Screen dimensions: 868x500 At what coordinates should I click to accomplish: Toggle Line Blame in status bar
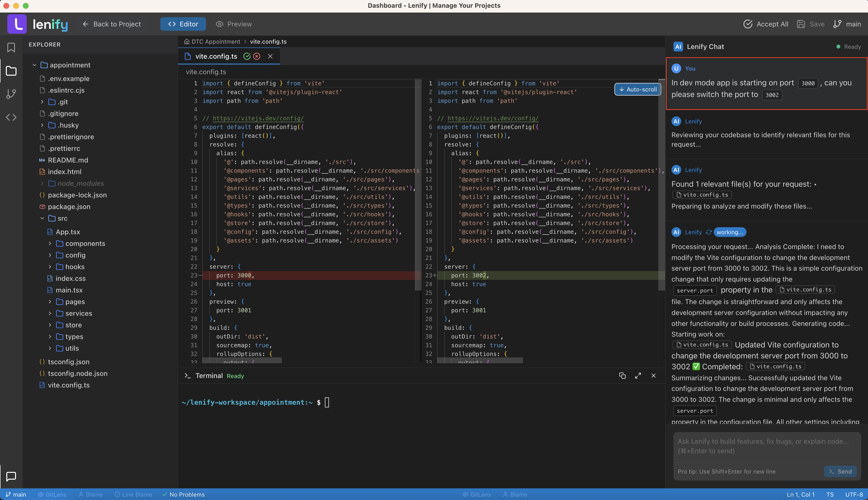pyautogui.click(x=133, y=494)
